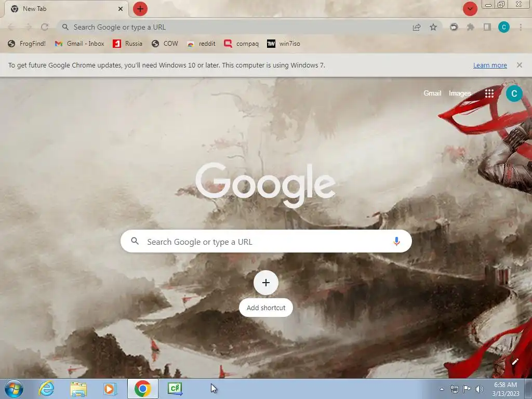
Task: Open the extension icon next to the star
Action: pos(454,27)
